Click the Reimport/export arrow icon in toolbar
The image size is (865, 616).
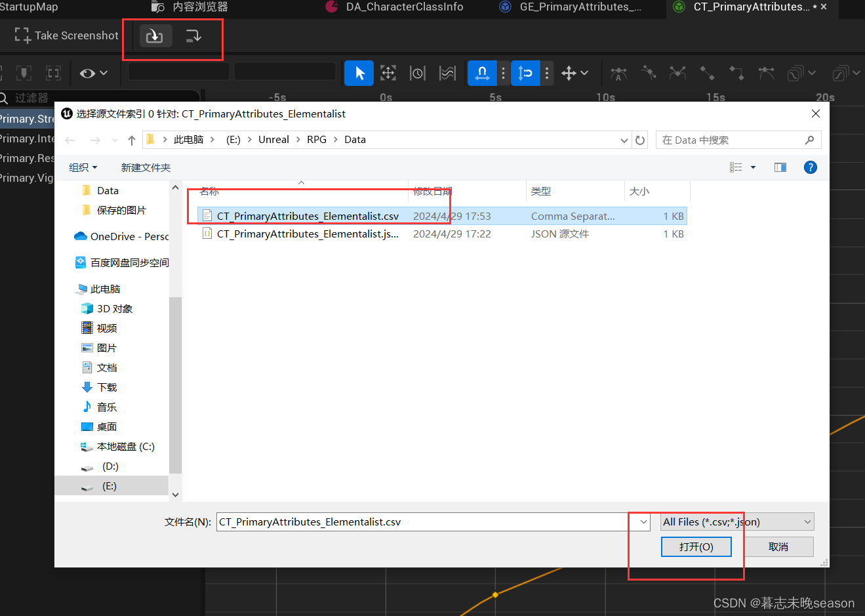(x=193, y=35)
